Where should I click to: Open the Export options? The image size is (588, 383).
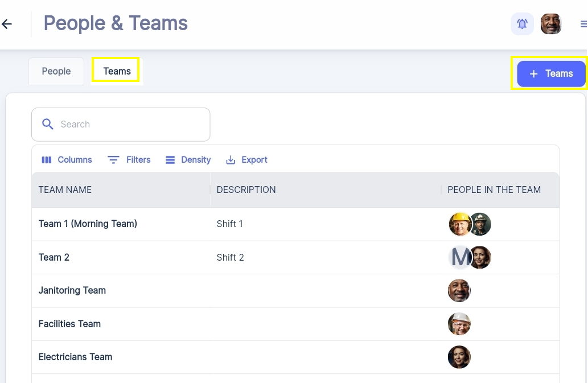click(246, 160)
